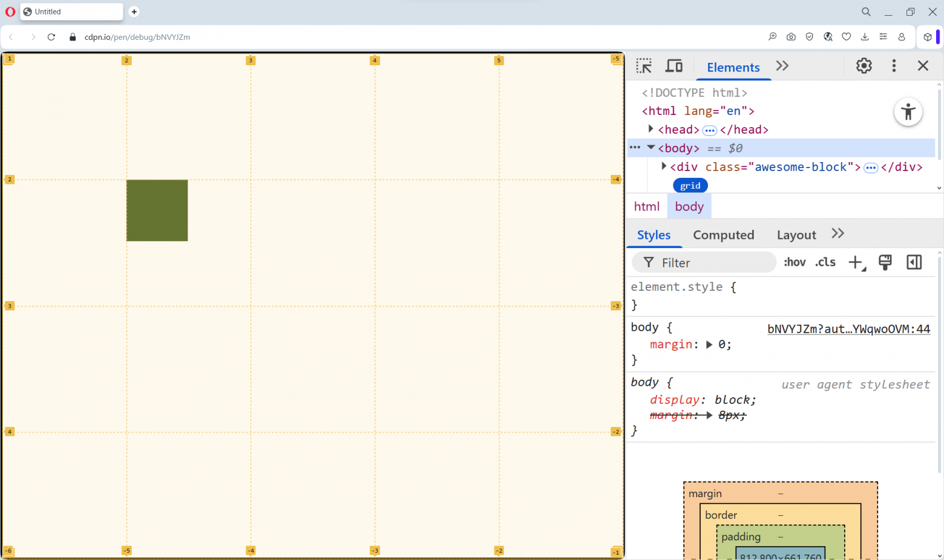Click the Filter styles input field

pos(704,262)
